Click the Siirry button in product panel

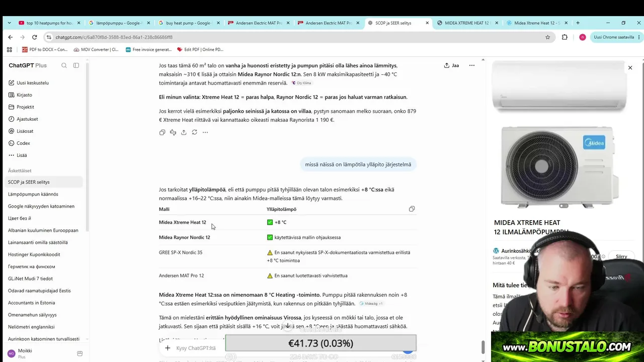[x=621, y=256]
